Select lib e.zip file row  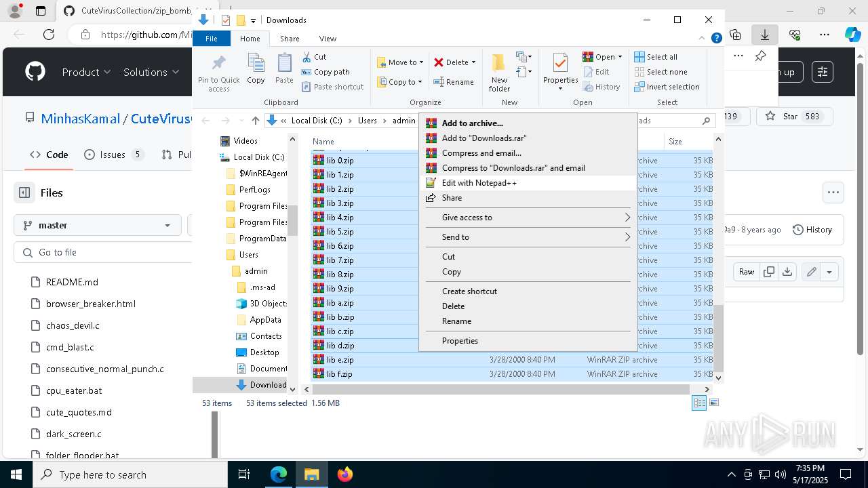point(512,360)
